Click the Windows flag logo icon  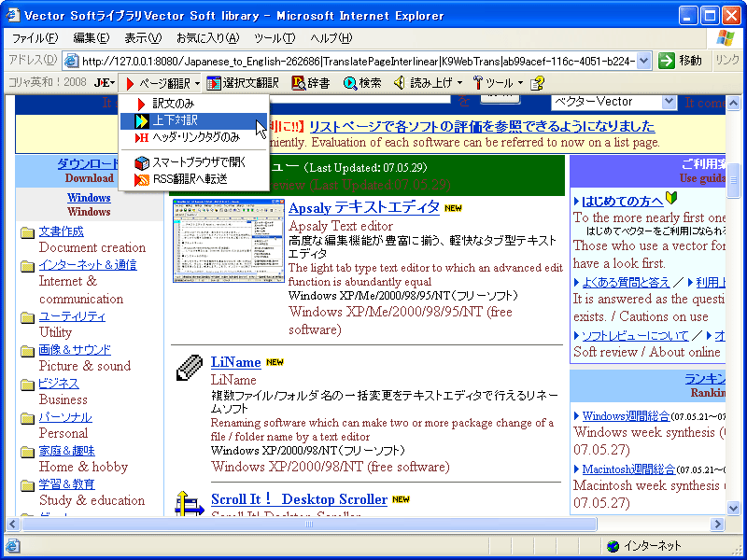tap(726, 38)
